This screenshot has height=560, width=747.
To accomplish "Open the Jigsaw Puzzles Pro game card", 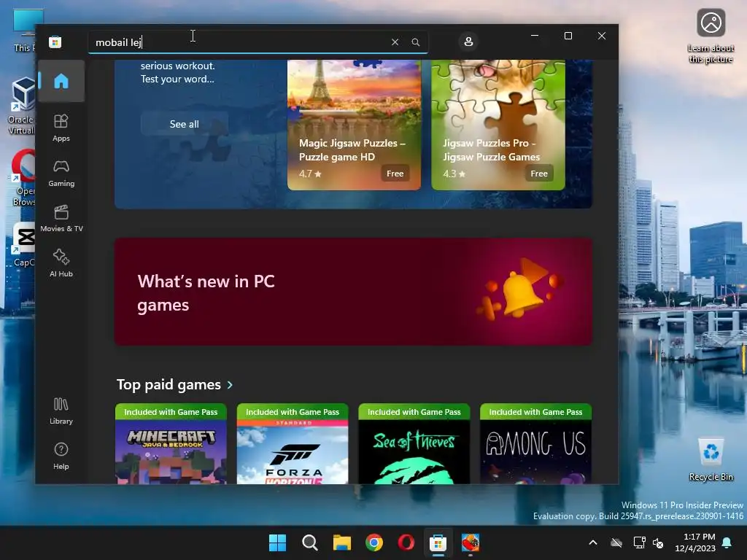I will [x=498, y=125].
